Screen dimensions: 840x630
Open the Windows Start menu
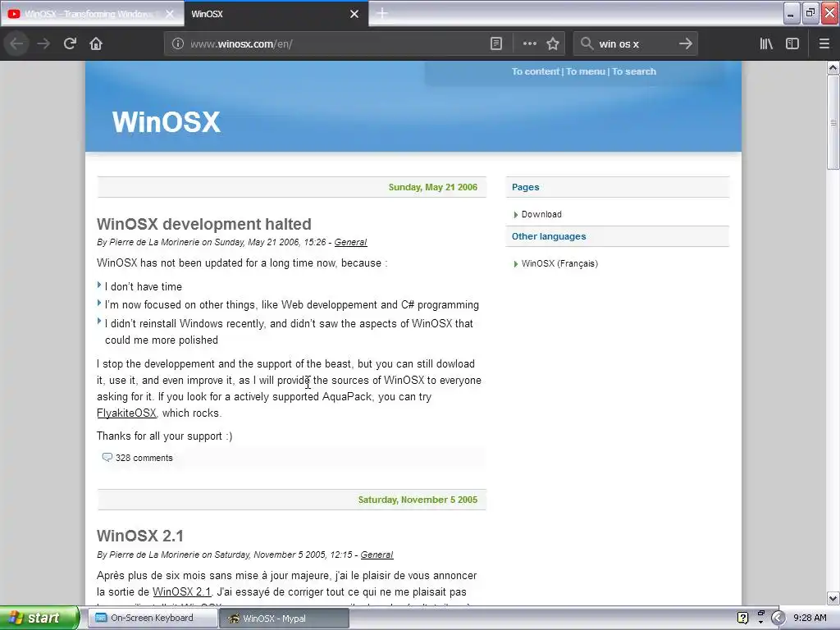pos(39,618)
